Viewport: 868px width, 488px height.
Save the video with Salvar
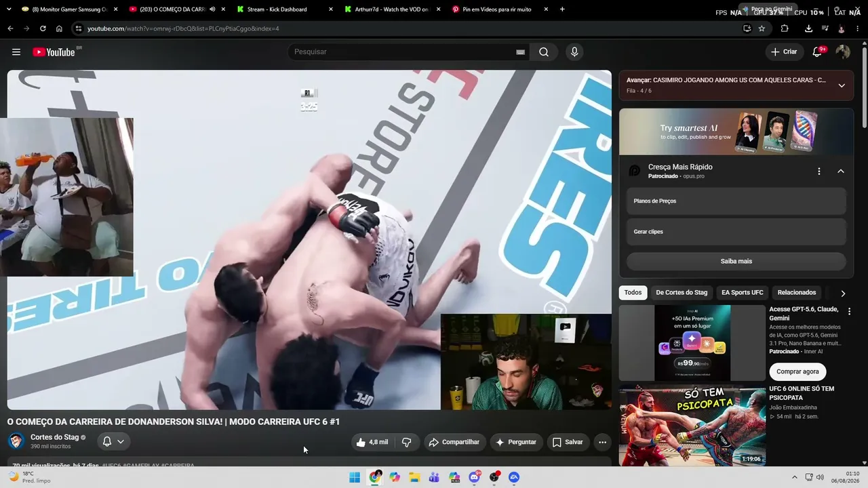tap(568, 442)
